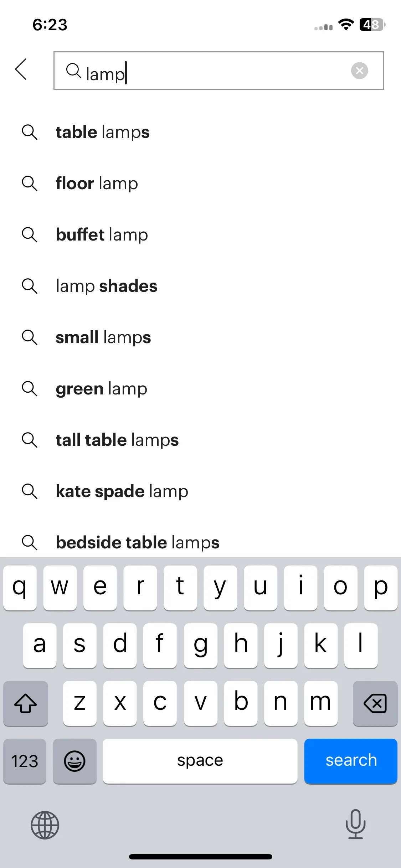This screenshot has height=868, width=401.
Task: Tap the microphone dictation icon
Action: coord(355,824)
